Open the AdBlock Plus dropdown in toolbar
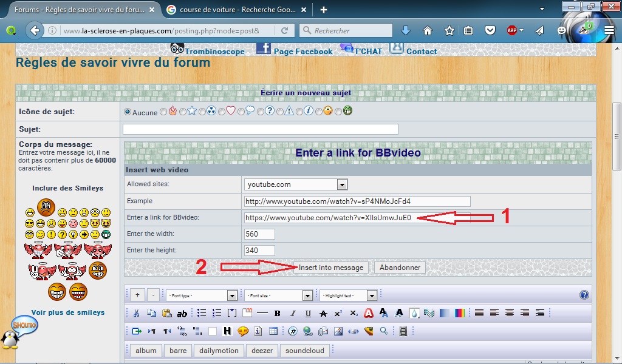The height and width of the screenshot is (364, 622). pos(522,30)
